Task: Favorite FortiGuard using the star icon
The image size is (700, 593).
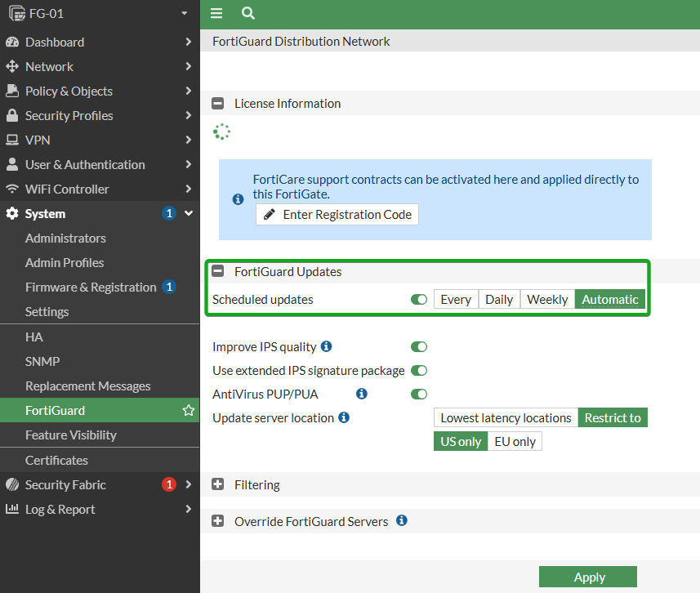Action: (x=189, y=410)
